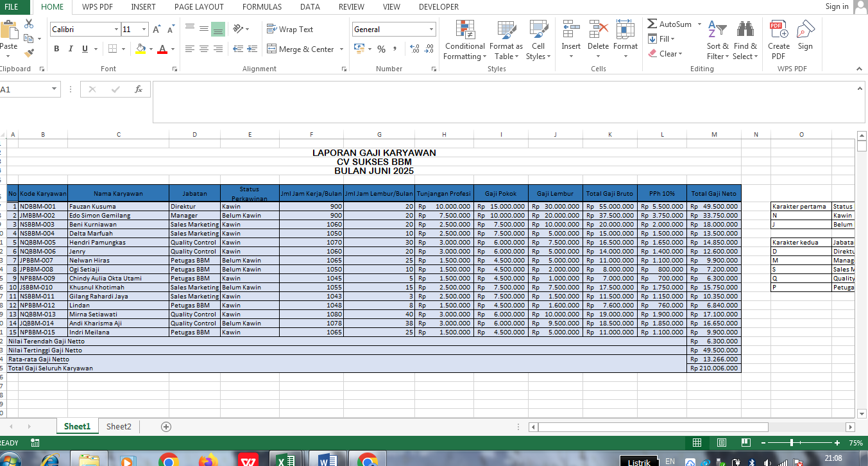Expand the Clear dropdown

click(680, 54)
